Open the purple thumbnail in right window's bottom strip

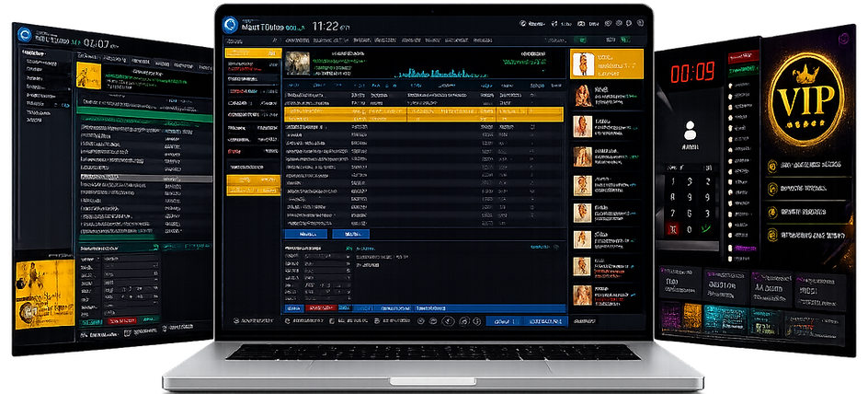669,314
